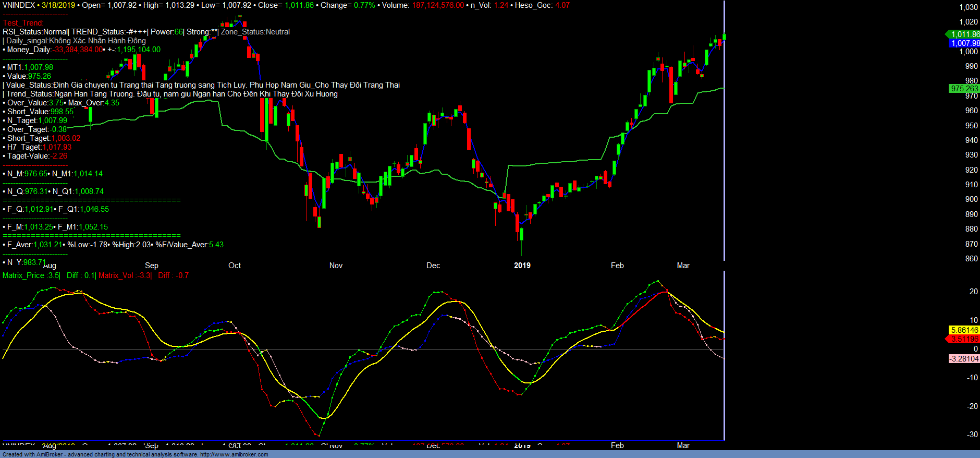Click the yellow 5.86146 indicator label
Screen dimensions: 980x458
coord(964,330)
